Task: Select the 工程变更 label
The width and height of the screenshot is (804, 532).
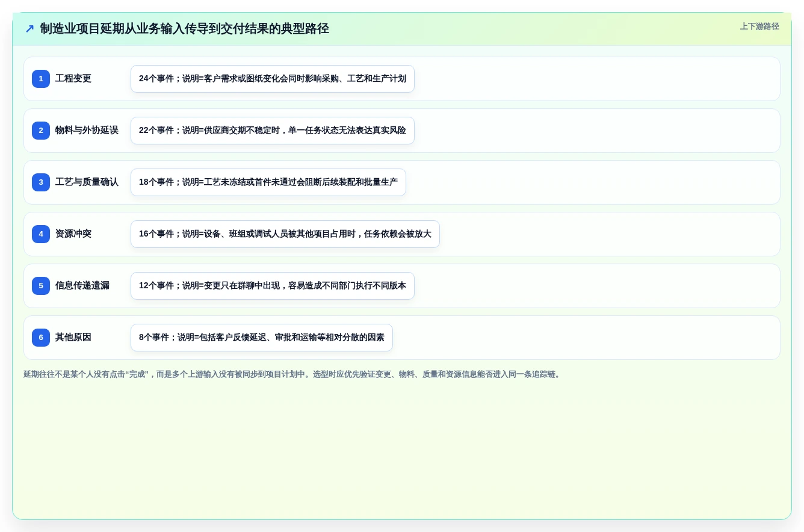Action: (x=73, y=79)
